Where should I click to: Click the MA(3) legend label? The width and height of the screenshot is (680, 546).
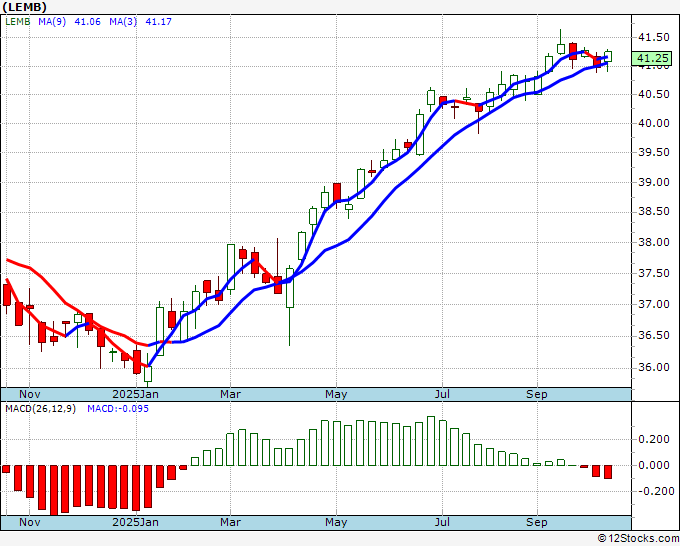[123, 22]
